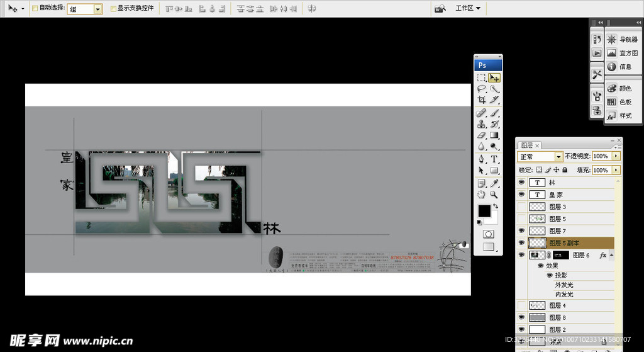Choose the Pen tool
The height and width of the screenshot is (352, 644).
click(x=481, y=159)
